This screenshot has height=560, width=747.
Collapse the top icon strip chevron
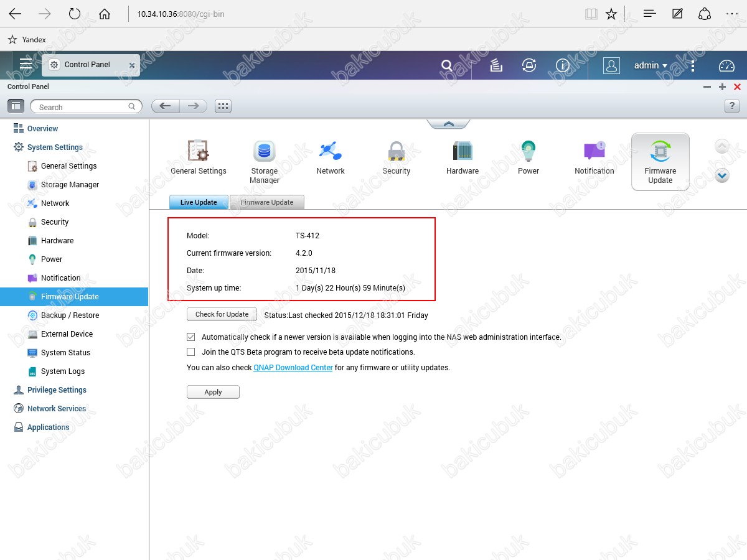[449, 124]
